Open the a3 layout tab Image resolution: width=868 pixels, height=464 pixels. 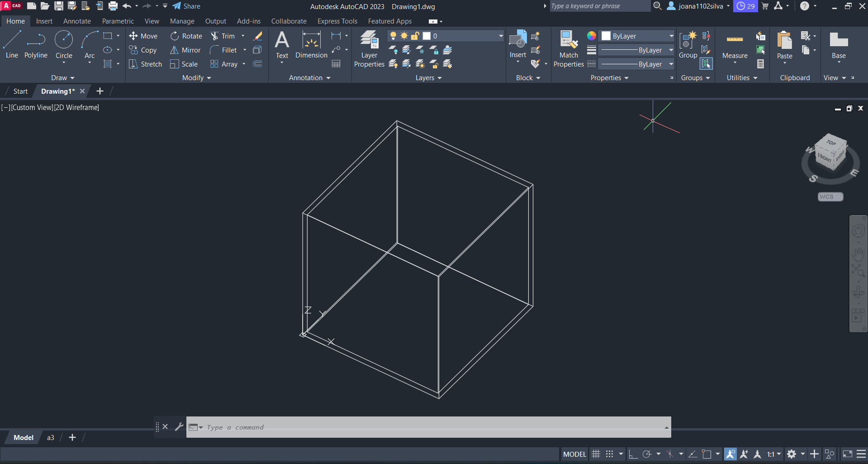[x=51, y=438]
